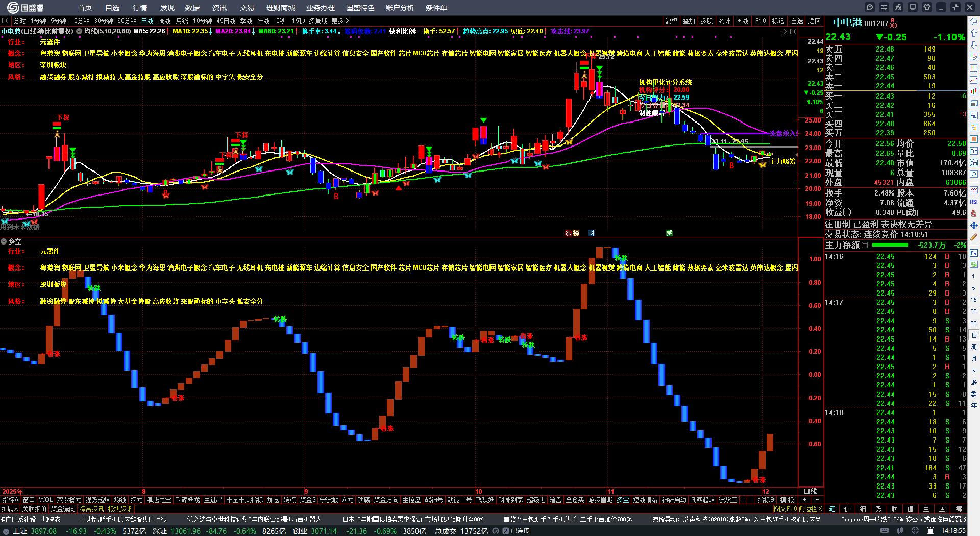This screenshot has height=536, width=980.
Task: Add a sub-chart with the + button
Action: click(x=805, y=500)
